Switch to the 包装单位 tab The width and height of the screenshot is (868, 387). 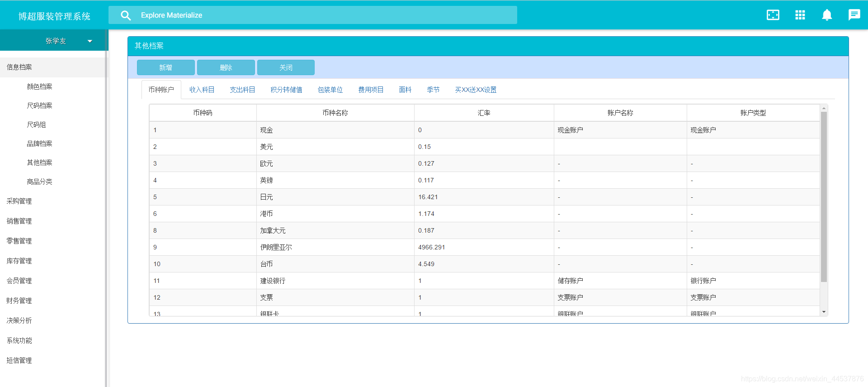pos(330,90)
